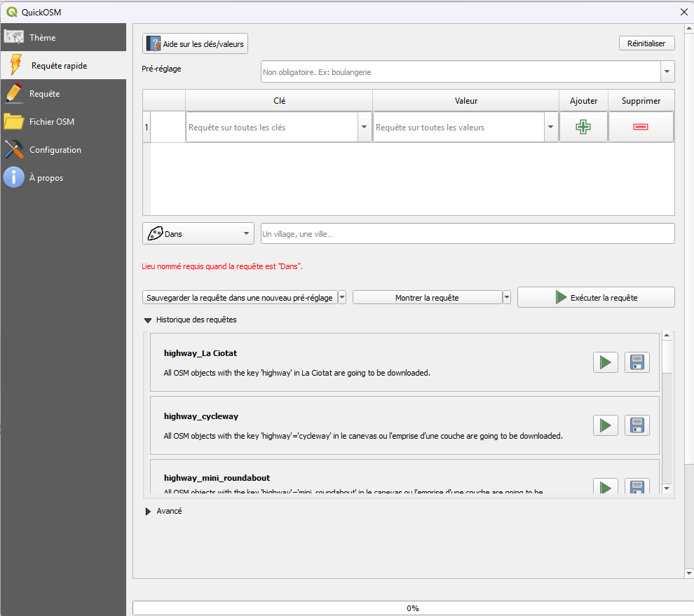Add a row with the green plus icon
This screenshot has height=616, width=694.
583,127
